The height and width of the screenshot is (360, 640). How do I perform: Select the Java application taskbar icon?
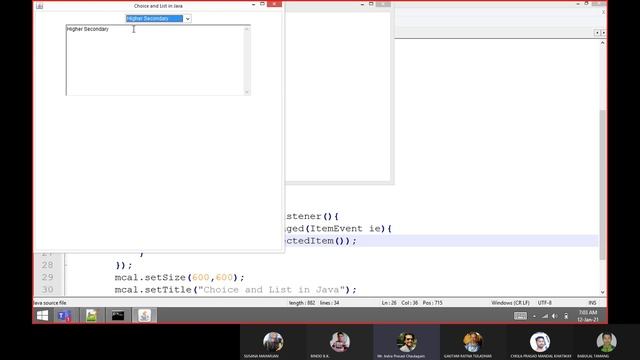point(144,316)
